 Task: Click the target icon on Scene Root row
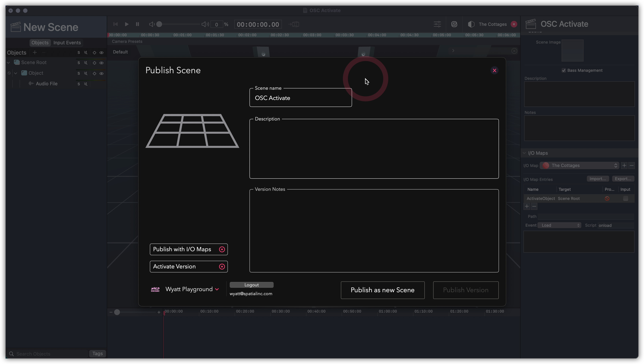pyautogui.click(x=94, y=63)
